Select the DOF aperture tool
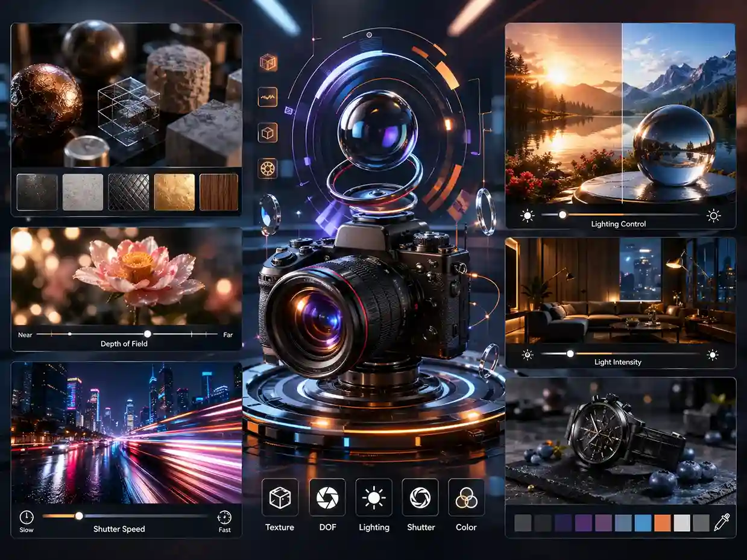The image size is (747, 560). pyautogui.click(x=327, y=497)
